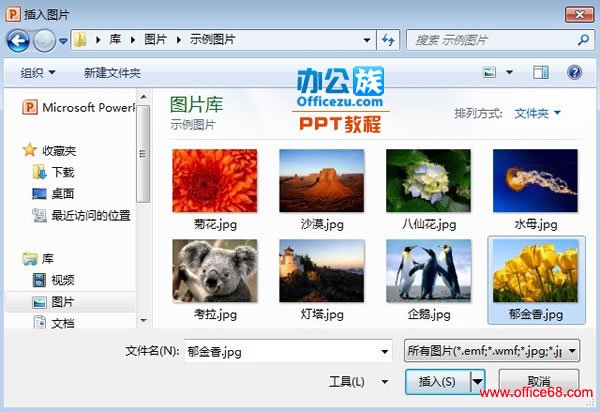Change view with the view mode icon
The height and width of the screenshot is (412, 600).
tap(489, 72)
